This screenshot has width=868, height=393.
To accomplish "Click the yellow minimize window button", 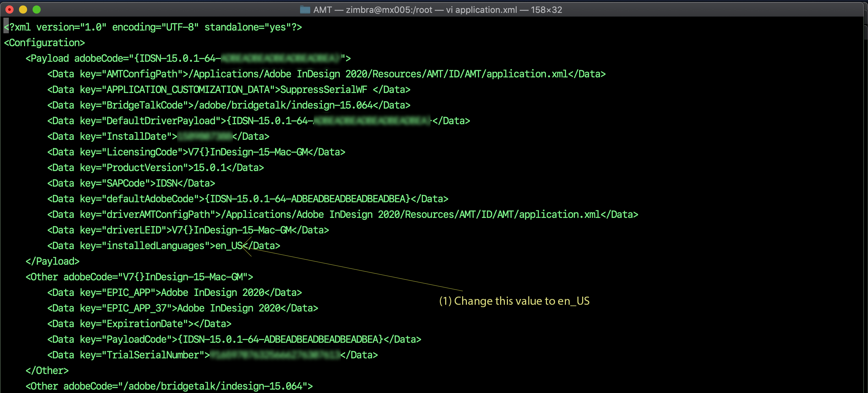I will click(23, 10).
